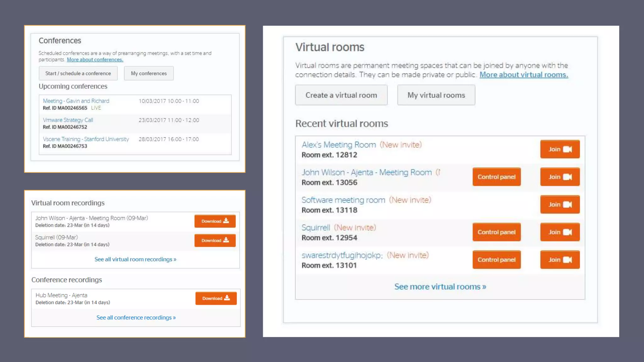Download Hub Meeting Ajenta conference recording

(x=216, y=298)
